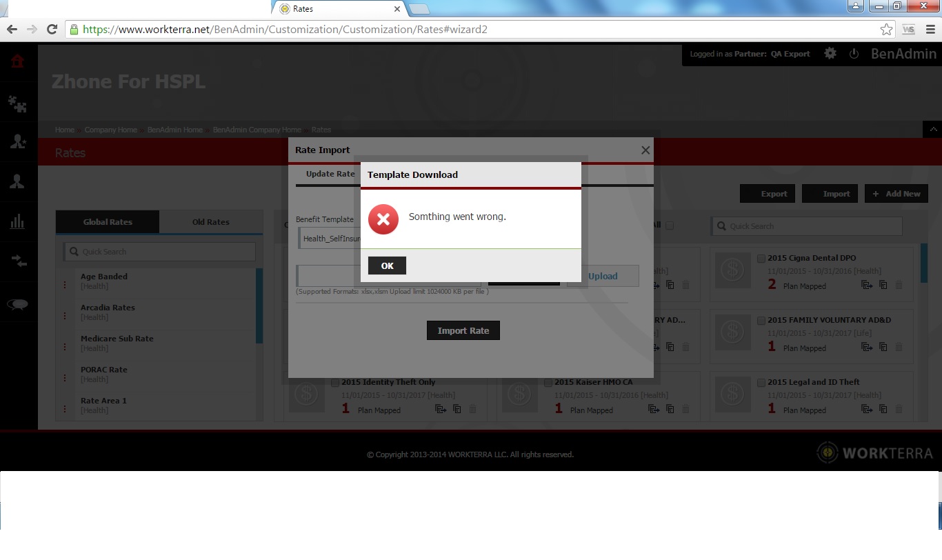Collapse header using the chevron up arrow

pos(932,130)
